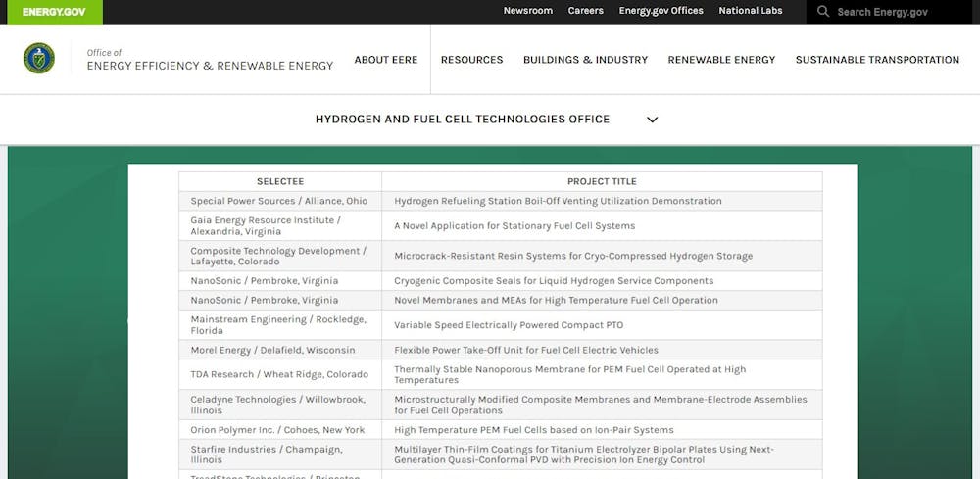Select 'Multilayer Thin-Film Coatings for Titanium' title
Image resolution: width=980 pixels, height=479 pixels.
[x=602, y=454]
